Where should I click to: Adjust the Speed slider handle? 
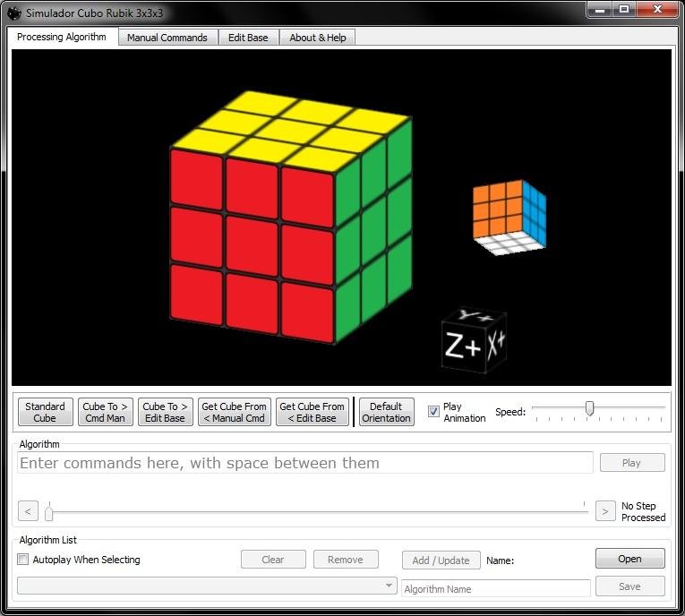pyautogui.click(x=590, y=408)
